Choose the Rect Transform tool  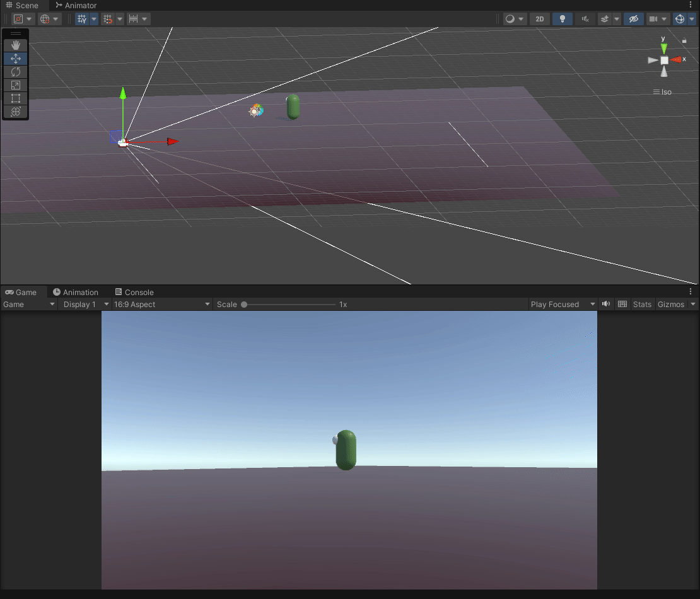coord(15,98)
